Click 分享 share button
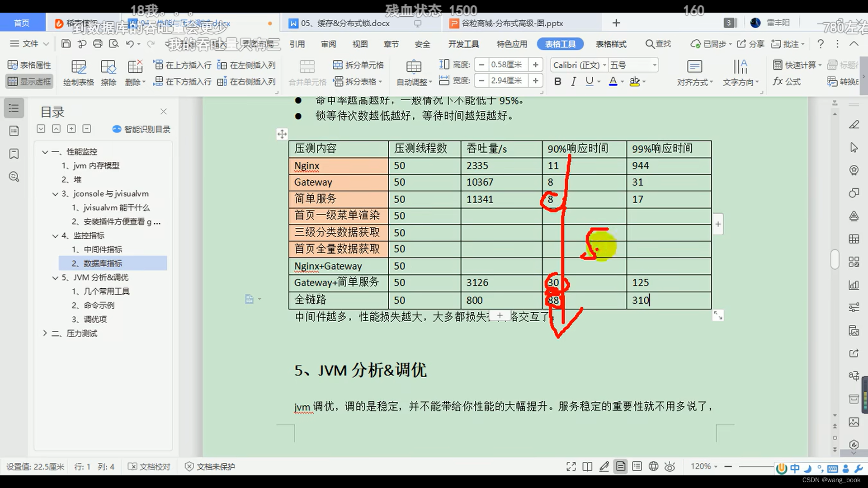Image resolution: width=868 pixels, height=488 pixels. click(x=750, y=44)
